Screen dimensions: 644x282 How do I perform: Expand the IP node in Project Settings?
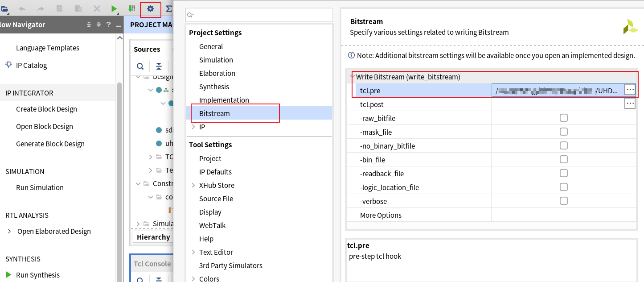[193, 127]
